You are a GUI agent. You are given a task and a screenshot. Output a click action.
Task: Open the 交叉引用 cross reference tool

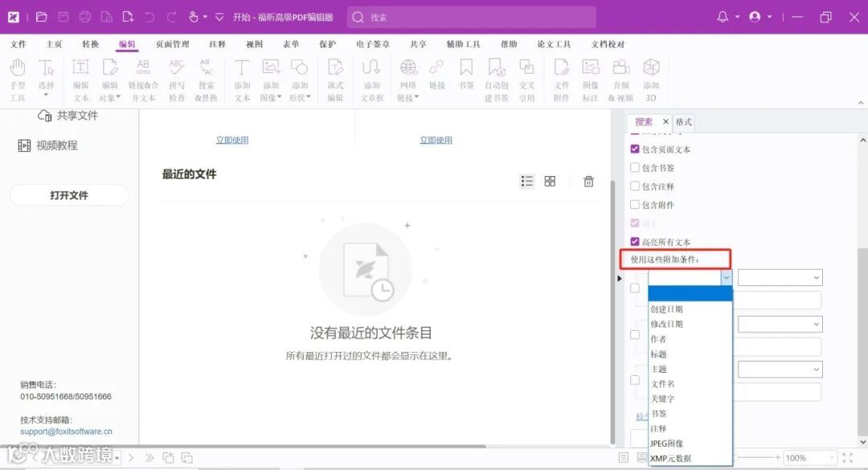(x=526, y=80)
